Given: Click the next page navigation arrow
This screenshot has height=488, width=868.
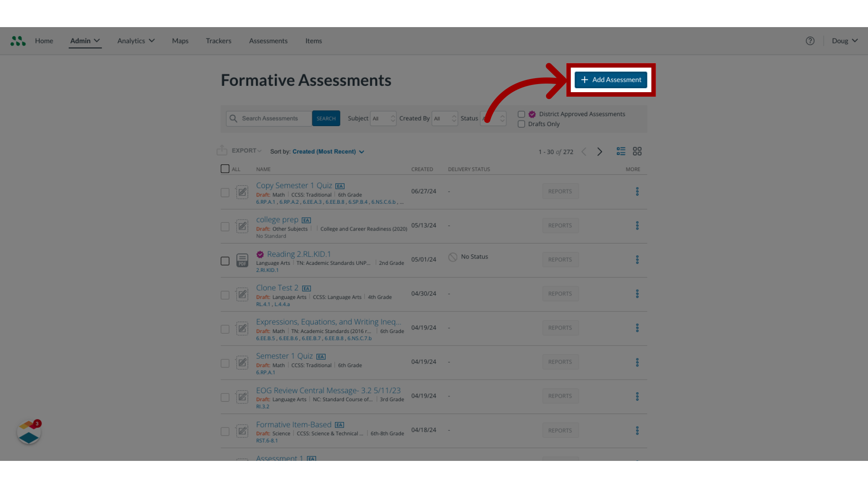Looking at the screenshot, I should pos(599,151).
